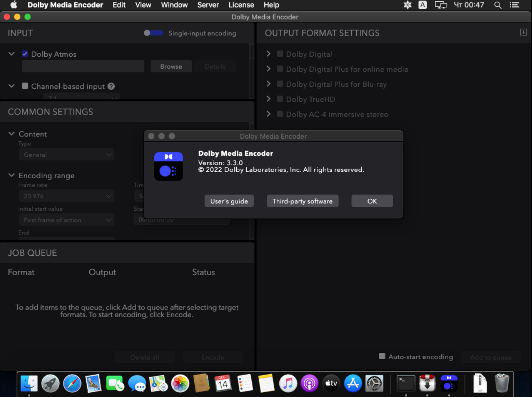Collapse the Encoding range section
This screenshot has width=532, height=397.
[x=12, y=176]
